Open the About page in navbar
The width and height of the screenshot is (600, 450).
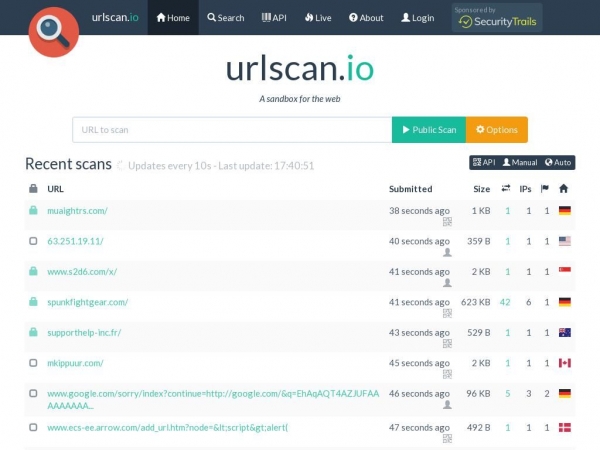coord(366,18)
